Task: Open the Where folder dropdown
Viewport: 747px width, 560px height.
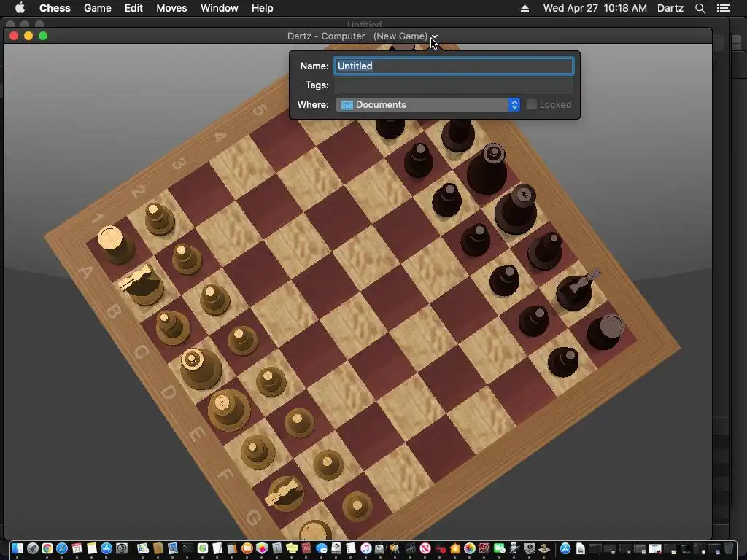Action: point(427,105)
